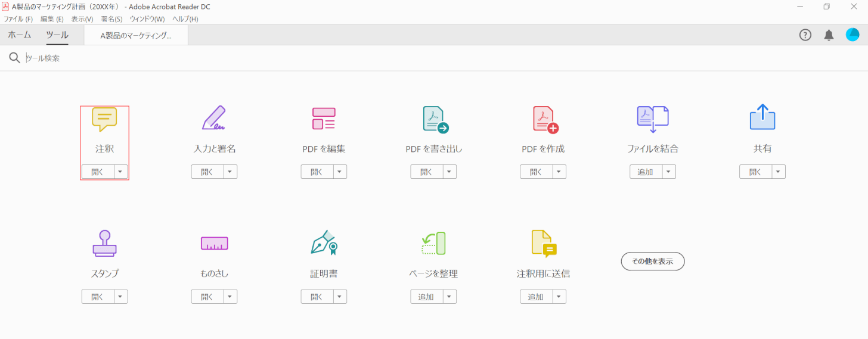This screenshot has height=339, width=868.
Task: Click the その他を表示 button
Action: pyautogui.click(x=652, y=261)
